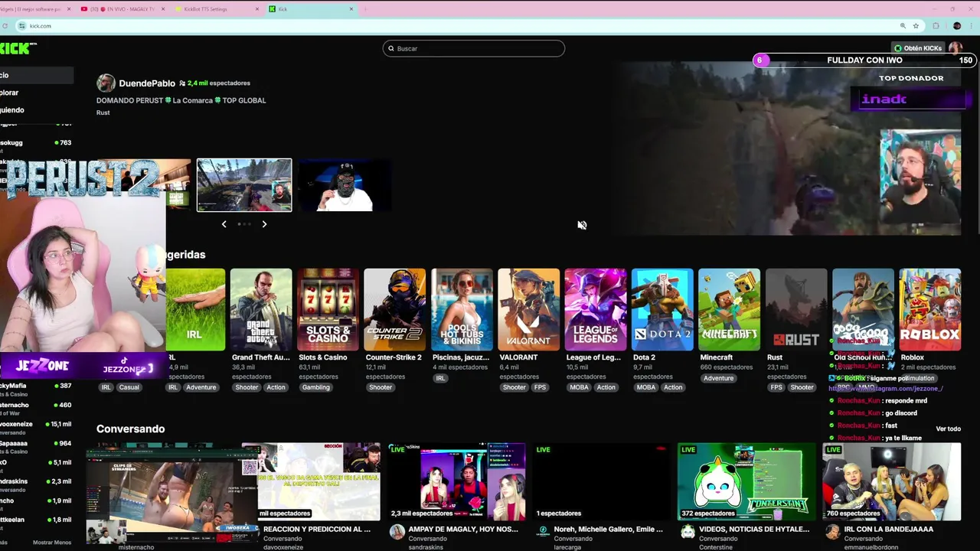Viewport: 980px width, 551px height.
Task: Click the Kick logo
Action: click(x=18, y=48)
